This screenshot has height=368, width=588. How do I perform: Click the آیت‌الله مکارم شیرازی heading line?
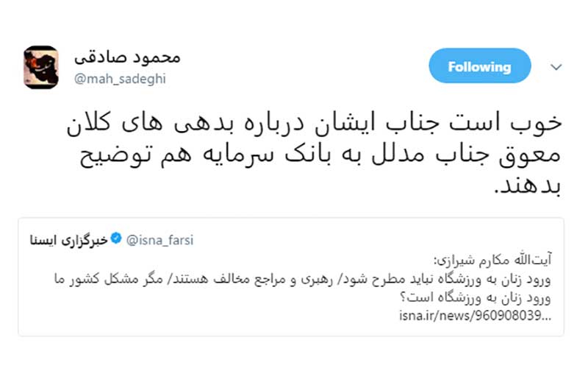(x=499, y=261)
